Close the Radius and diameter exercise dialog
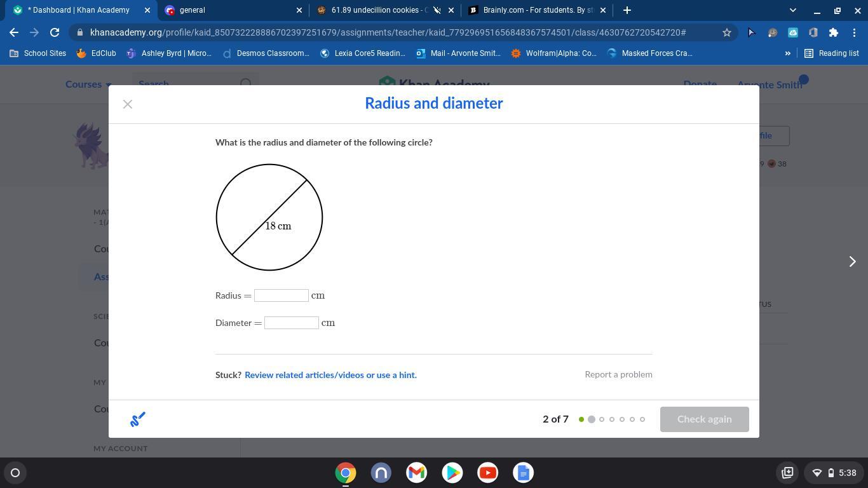Image resolution: width=868 pixels, height=488 pixels. (128, 104)
